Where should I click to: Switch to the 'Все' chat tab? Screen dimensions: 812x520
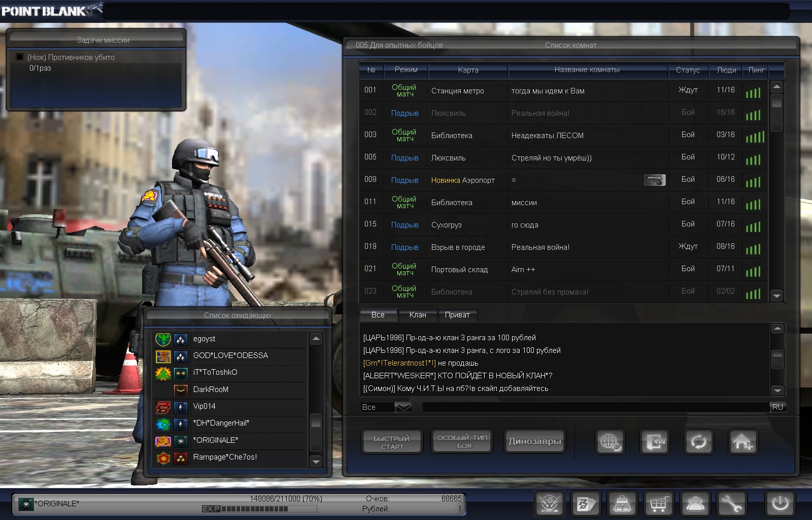[378, 315]
